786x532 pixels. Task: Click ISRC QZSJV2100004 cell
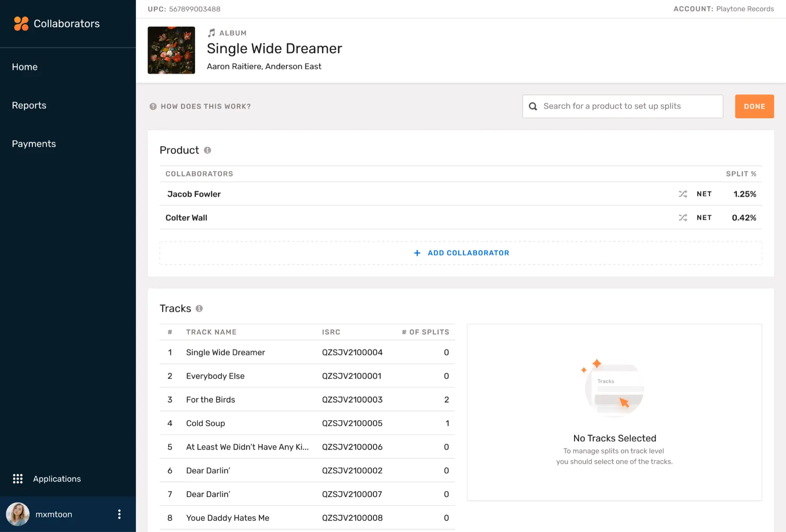point(352,352)
